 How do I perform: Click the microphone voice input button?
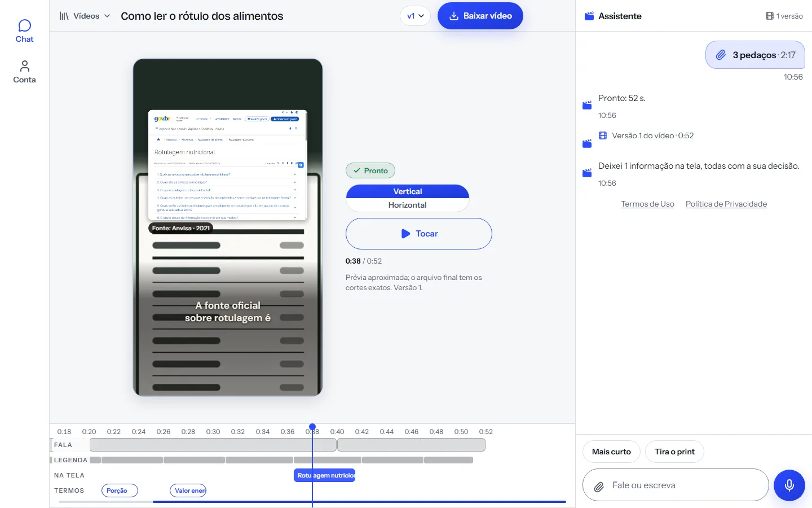coord(789,485)
